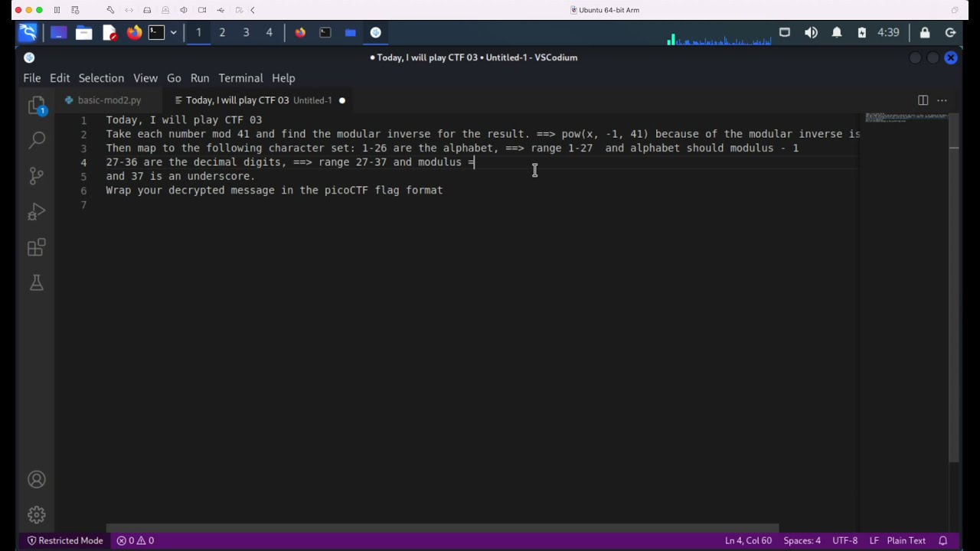Open the system notifications bell in tray

pyautogui.click(x=837, y=32)
